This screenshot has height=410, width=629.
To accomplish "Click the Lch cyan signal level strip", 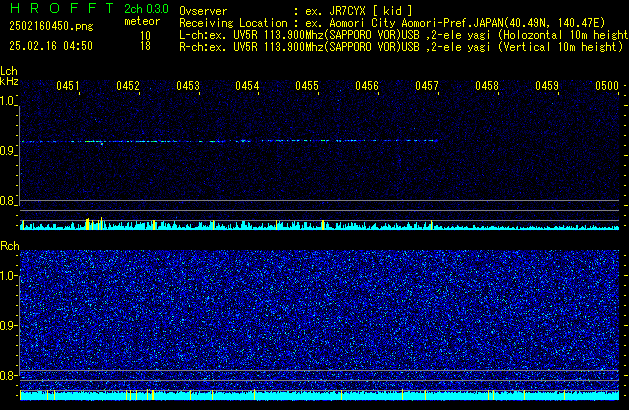I will [x=320, y=226].
